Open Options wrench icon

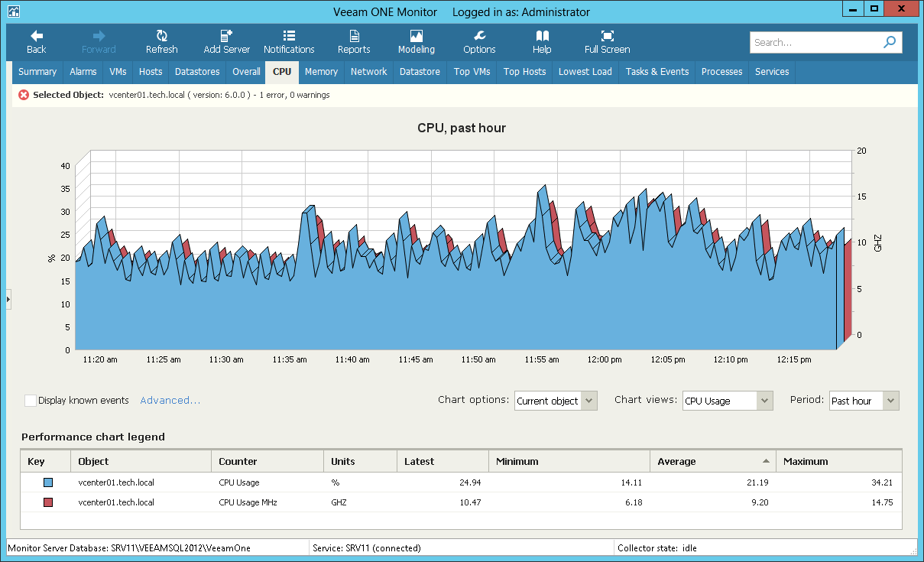[479, 36]
